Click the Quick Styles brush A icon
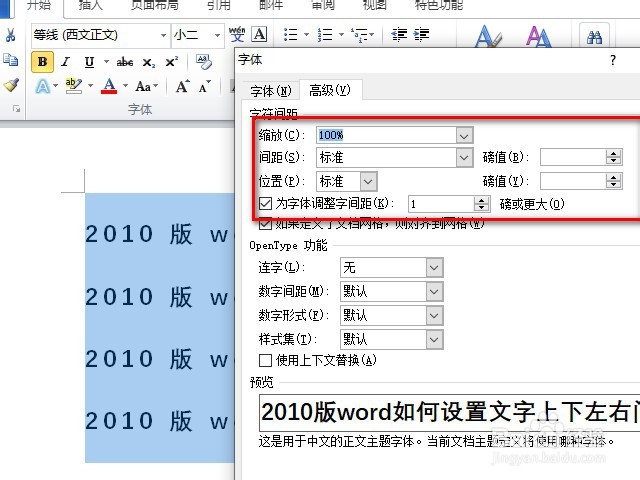This screenshot has width=640, height=480. point(488,36)
